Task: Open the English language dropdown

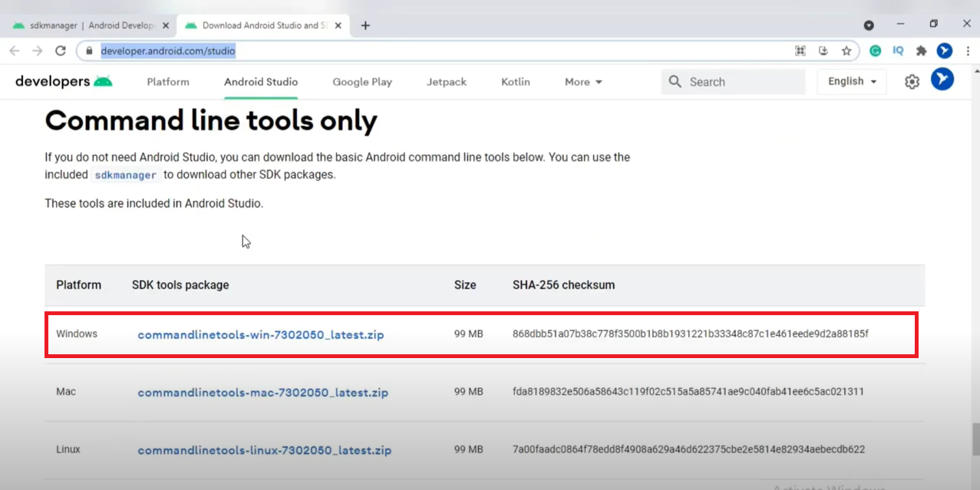Action: pos(852,81)
